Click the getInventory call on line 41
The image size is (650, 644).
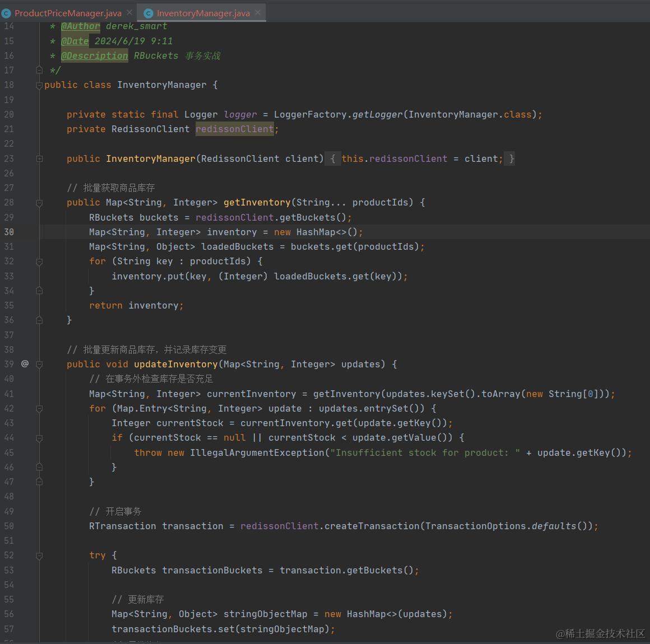click(x=346, y=394)
